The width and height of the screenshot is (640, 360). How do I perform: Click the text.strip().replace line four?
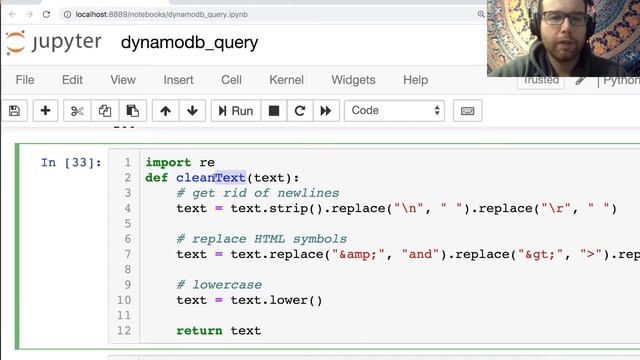pyautogui.click(x=396, y=208)
